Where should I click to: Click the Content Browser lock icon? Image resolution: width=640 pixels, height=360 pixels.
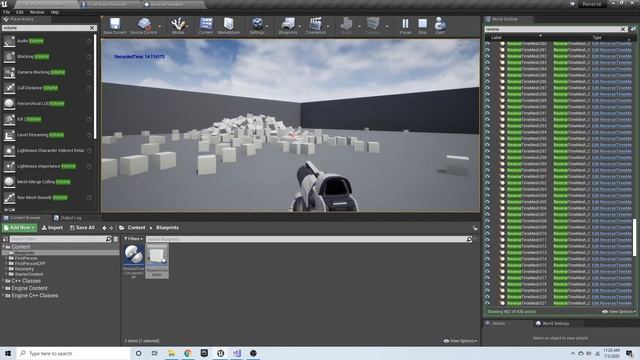[475, 228]
